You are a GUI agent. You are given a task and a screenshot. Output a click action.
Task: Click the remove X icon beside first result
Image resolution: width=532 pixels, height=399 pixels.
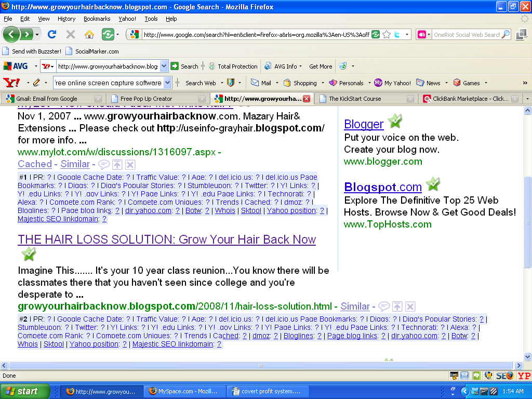130,164
